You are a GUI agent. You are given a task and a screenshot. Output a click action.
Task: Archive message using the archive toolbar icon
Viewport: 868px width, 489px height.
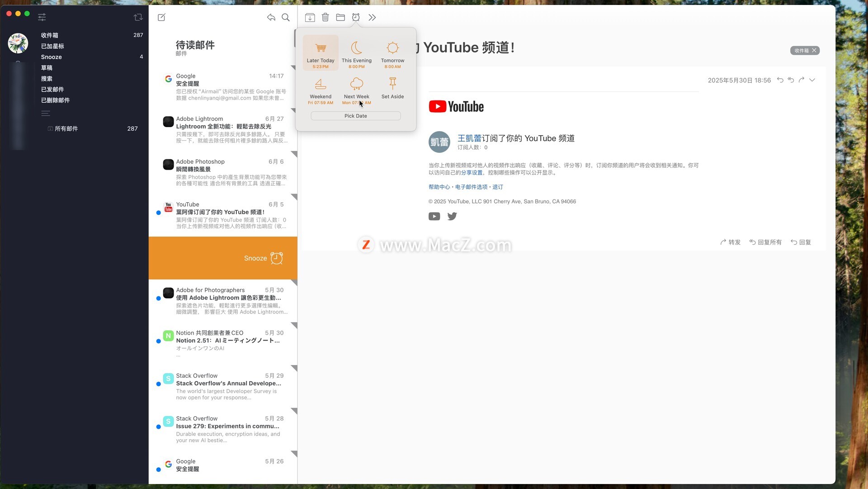(x=310, y=17)
